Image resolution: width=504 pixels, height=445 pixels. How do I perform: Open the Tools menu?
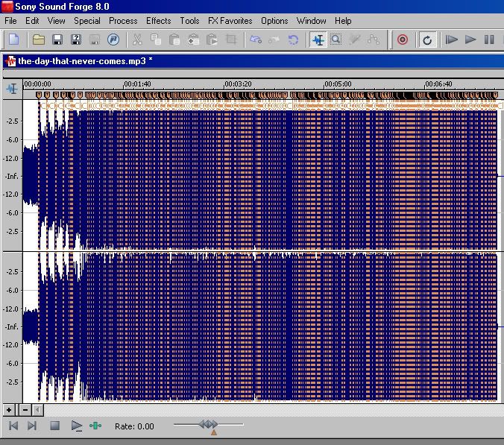pos(189,21)
